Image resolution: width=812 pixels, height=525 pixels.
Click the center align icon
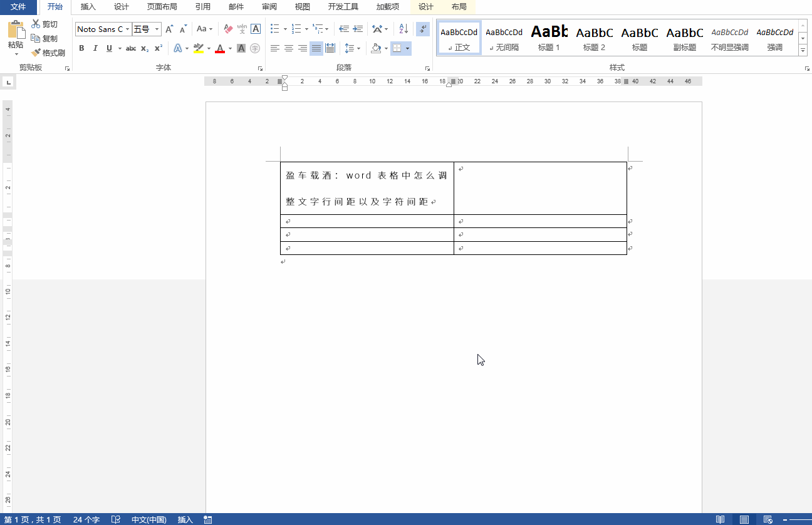(289, 48)
